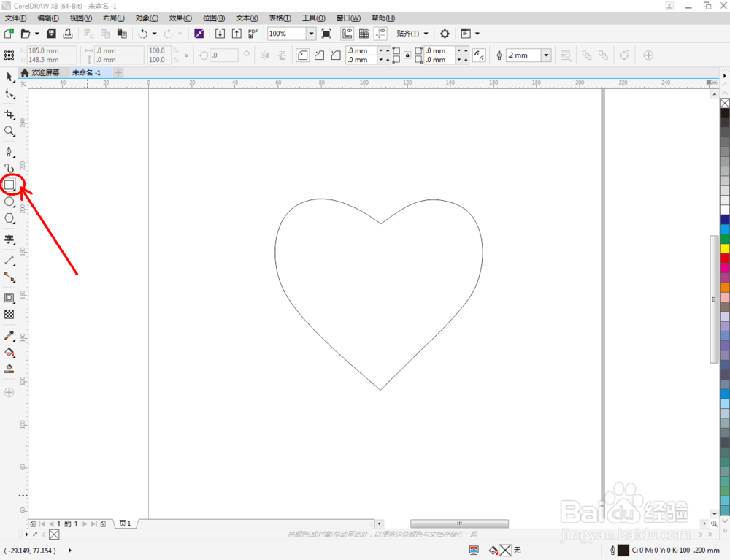This screenshot has height=560, width=730.
Task: Click the Convert to curves button
Action: pos(624,55)
